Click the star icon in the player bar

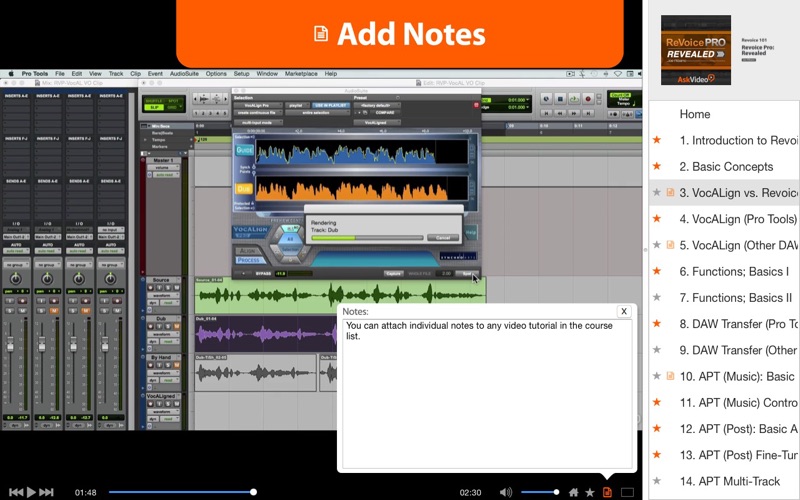coord(590,492)
